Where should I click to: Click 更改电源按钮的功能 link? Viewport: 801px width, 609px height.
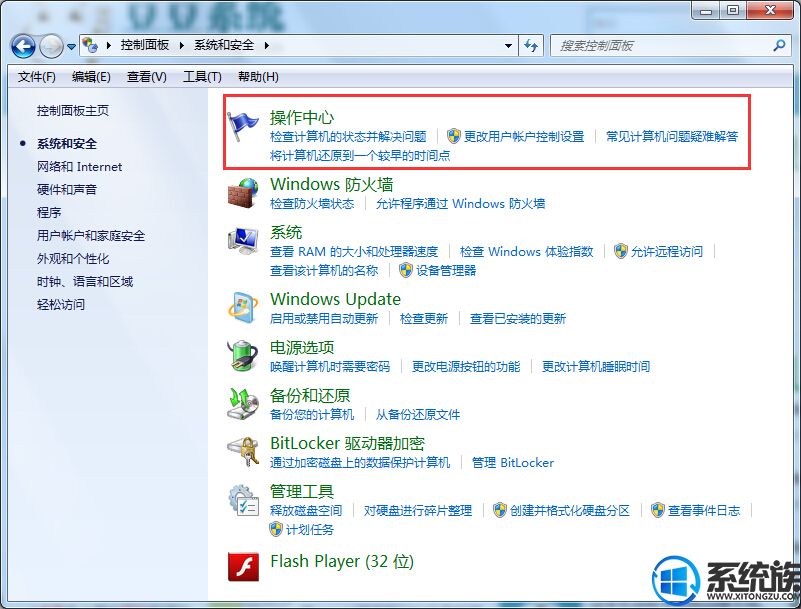(466, 366)
